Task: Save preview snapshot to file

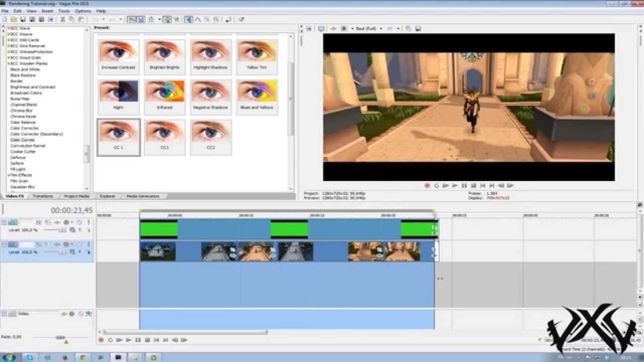Action: [418, 29]
